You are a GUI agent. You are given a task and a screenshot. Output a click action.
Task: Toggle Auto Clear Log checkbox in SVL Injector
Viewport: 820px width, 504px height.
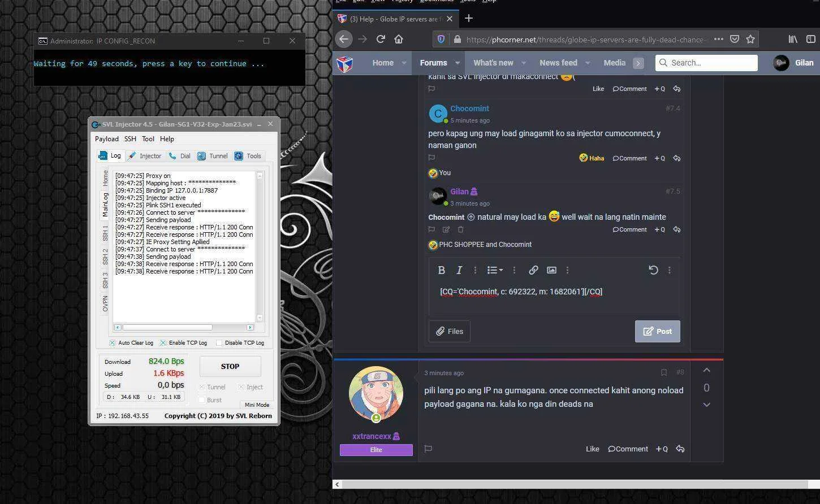click(x=112, y=342)
